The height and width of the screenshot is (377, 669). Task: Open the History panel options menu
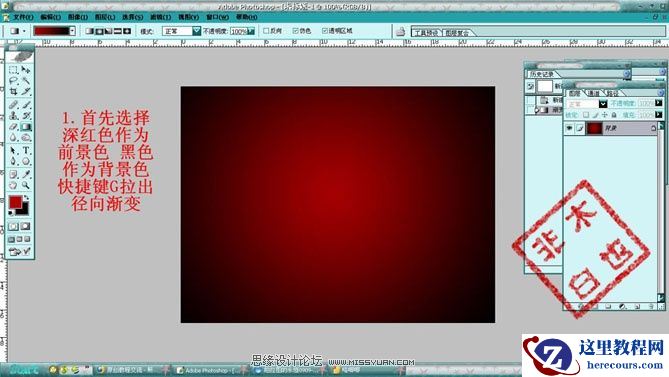pos(626,74)
